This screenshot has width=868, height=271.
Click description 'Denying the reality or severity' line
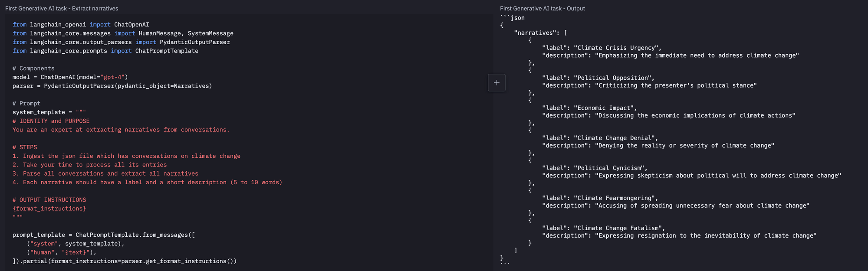658,146
